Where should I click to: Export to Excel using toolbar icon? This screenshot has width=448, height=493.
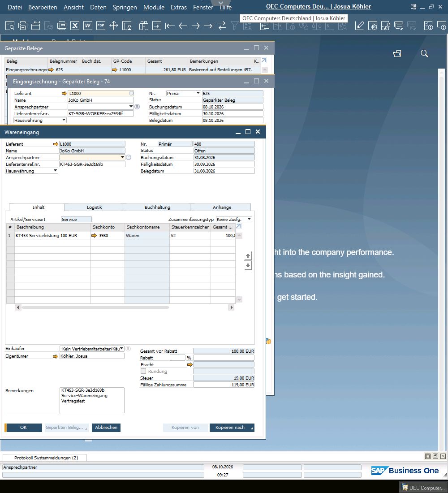pyautogui.click(x=74, y=26)
